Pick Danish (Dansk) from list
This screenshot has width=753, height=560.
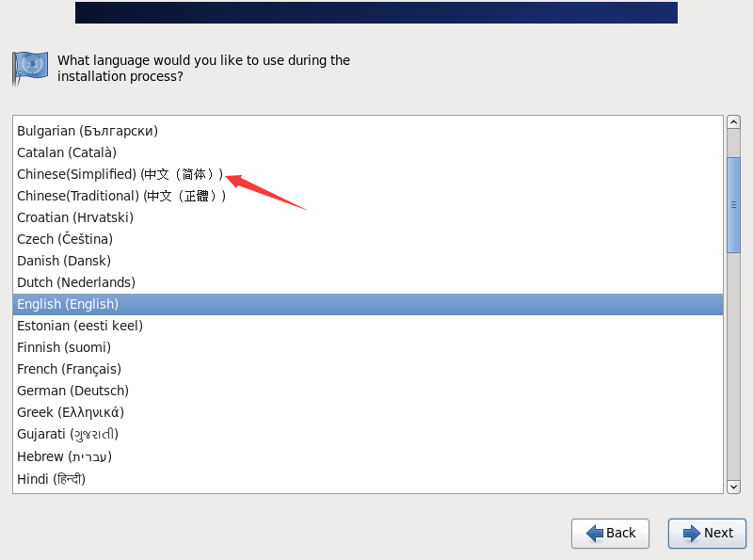click(x=368, y=261)
